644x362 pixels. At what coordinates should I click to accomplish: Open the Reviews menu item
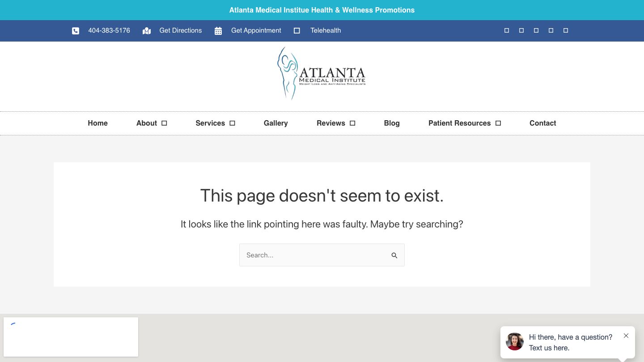coord(331,123)
